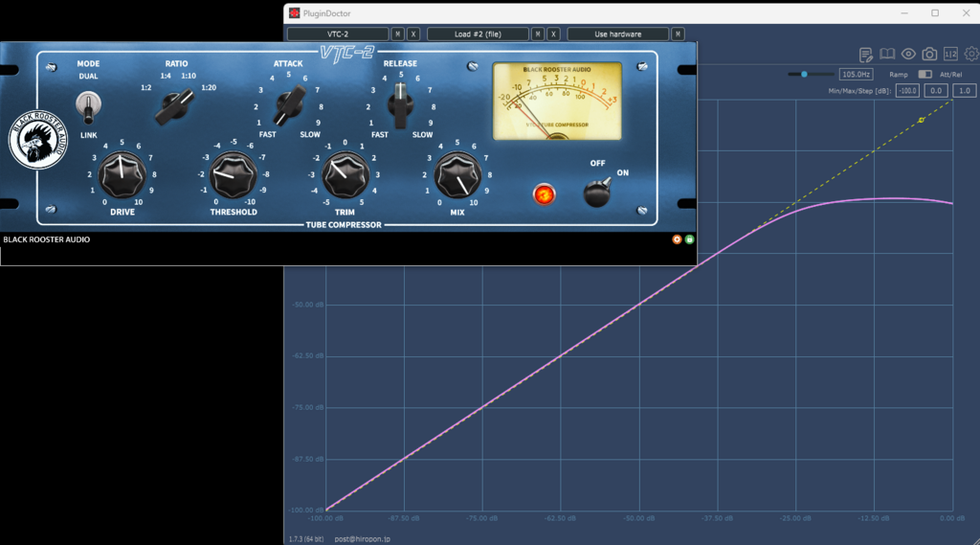Mute Use hardware slot with M button
This screenshot has width=980, height=545.
[x=678, y=34]
